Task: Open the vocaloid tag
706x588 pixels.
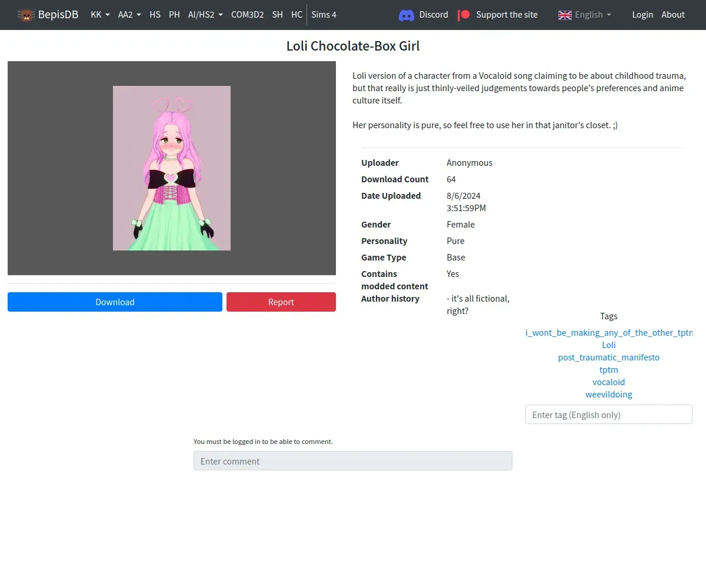Action: pos(608,382)
